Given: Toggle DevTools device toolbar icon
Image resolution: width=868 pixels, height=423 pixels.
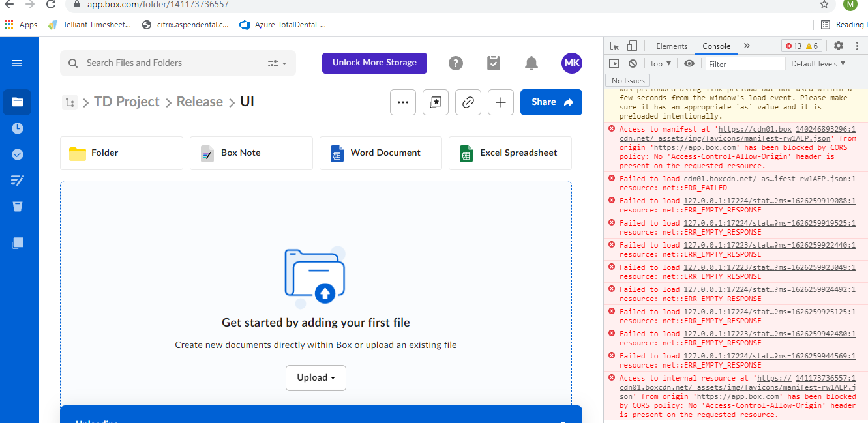Looking at the screenshot, I should pyautogui.click(x=632, y=46).
